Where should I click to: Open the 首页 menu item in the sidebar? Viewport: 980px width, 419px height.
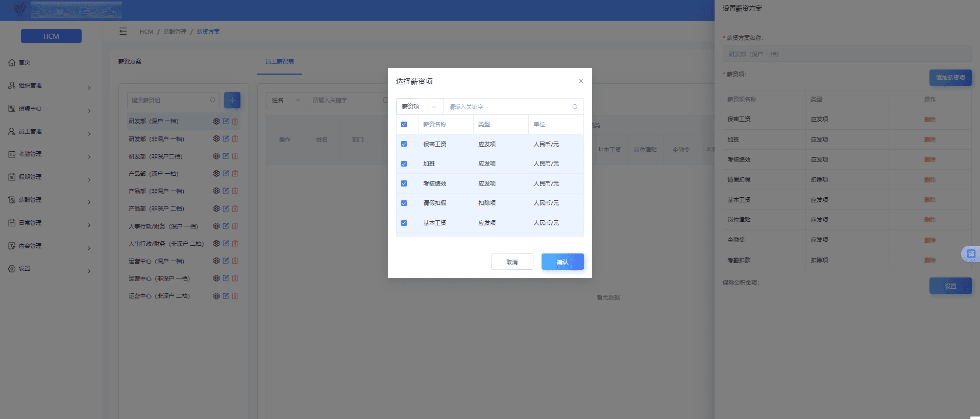click(24, 62)
